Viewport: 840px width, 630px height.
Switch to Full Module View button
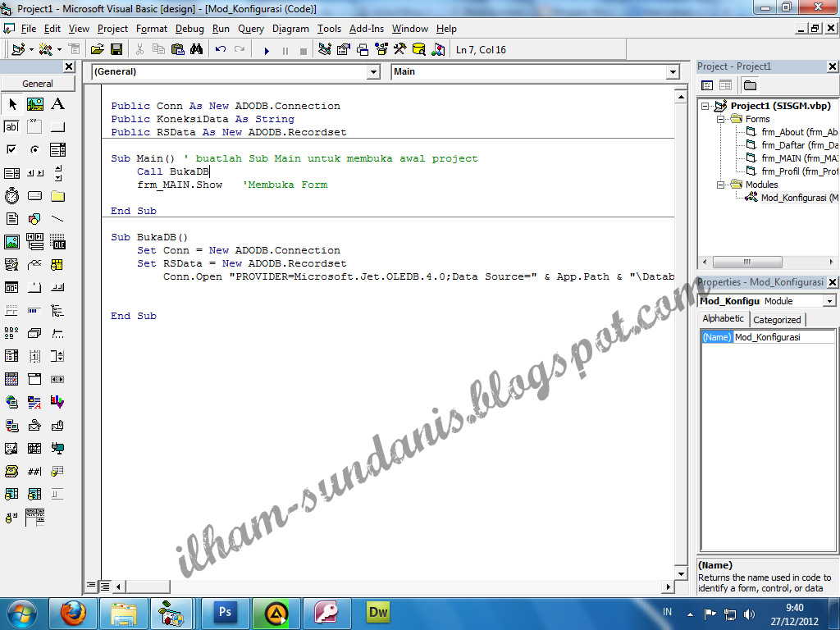coord(105,586)
